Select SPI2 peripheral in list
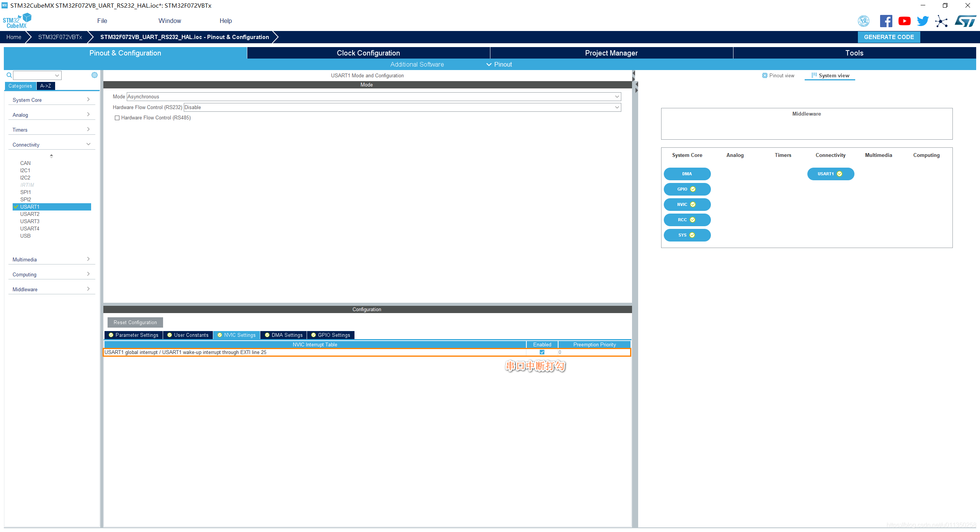 coord(25,199)
